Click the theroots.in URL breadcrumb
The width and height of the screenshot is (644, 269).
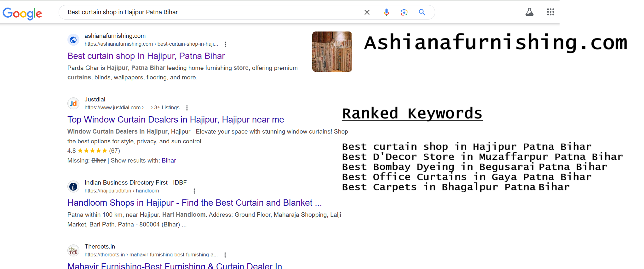[x=151, y=255]
